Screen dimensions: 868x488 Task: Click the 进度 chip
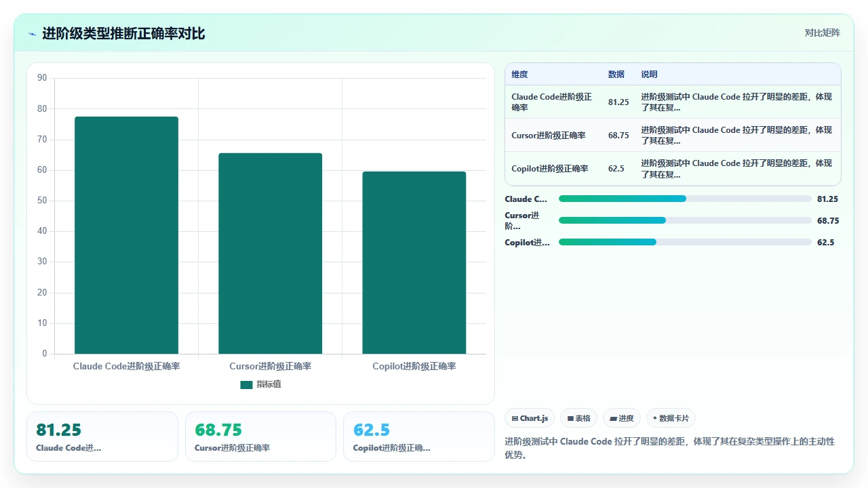click(x=622, y=418)
